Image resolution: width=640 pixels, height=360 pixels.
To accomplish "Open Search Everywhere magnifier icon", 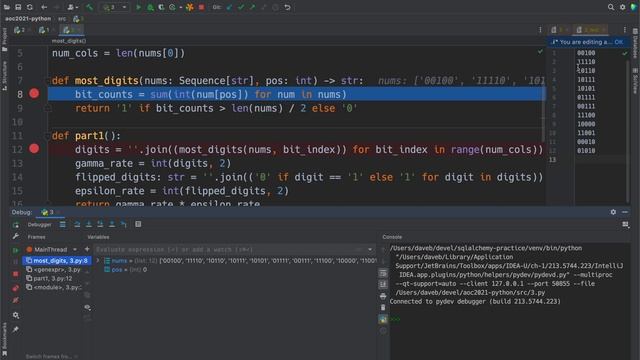I will [611, 7].
